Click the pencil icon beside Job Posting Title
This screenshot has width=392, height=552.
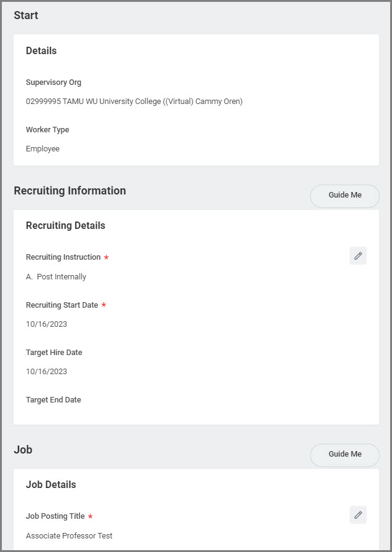coord(358,515)
